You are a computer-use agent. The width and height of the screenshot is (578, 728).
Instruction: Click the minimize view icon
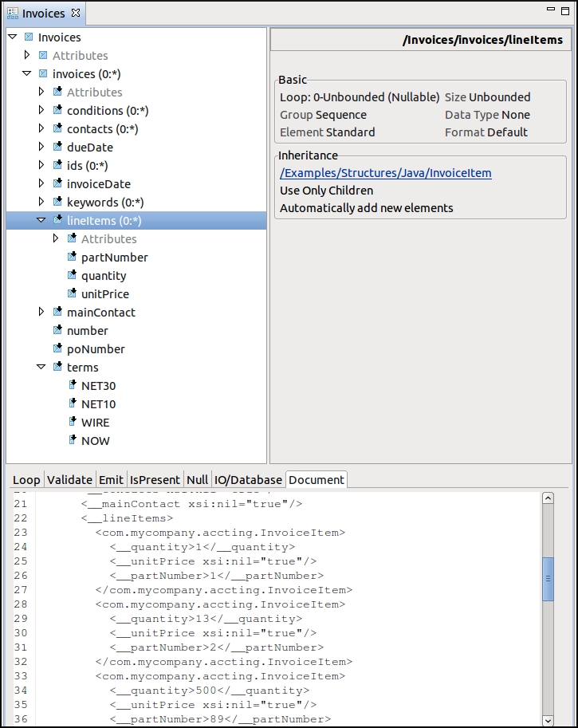(x=551, y=10)
